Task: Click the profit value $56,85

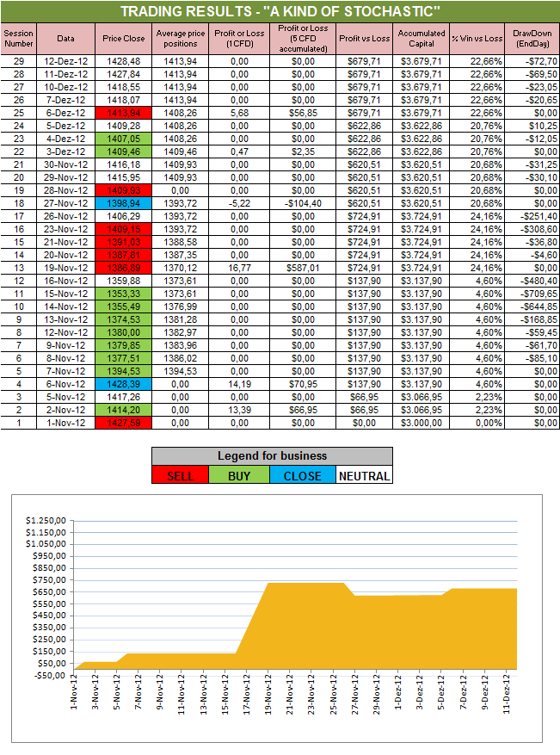Action: (x=303, y=113)
